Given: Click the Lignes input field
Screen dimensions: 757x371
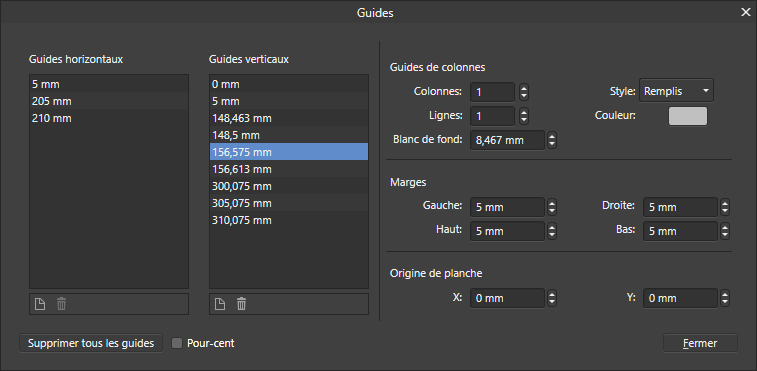Looking at the screenshot, I should (x=492, y=116).
